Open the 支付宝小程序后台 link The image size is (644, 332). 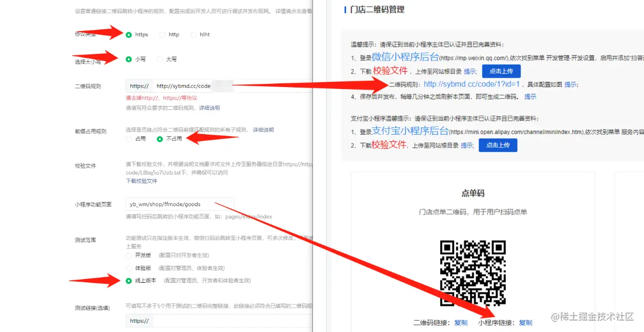[x=410, y=132]
